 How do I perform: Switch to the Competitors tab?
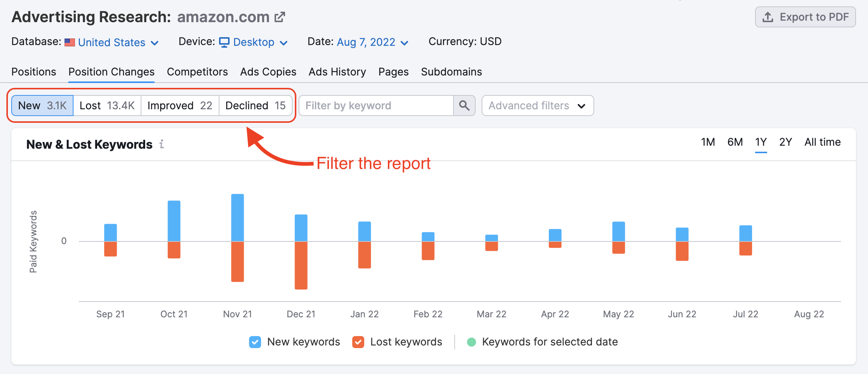(x=197, y=72)
